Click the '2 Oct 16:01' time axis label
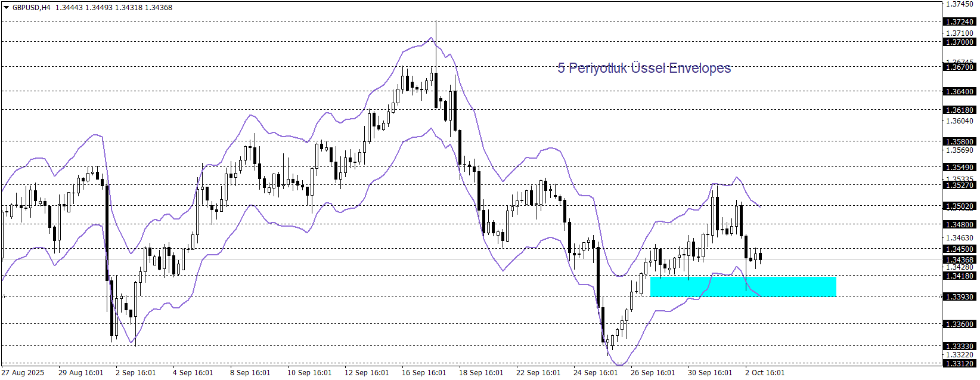 click(x=764, y=373)
